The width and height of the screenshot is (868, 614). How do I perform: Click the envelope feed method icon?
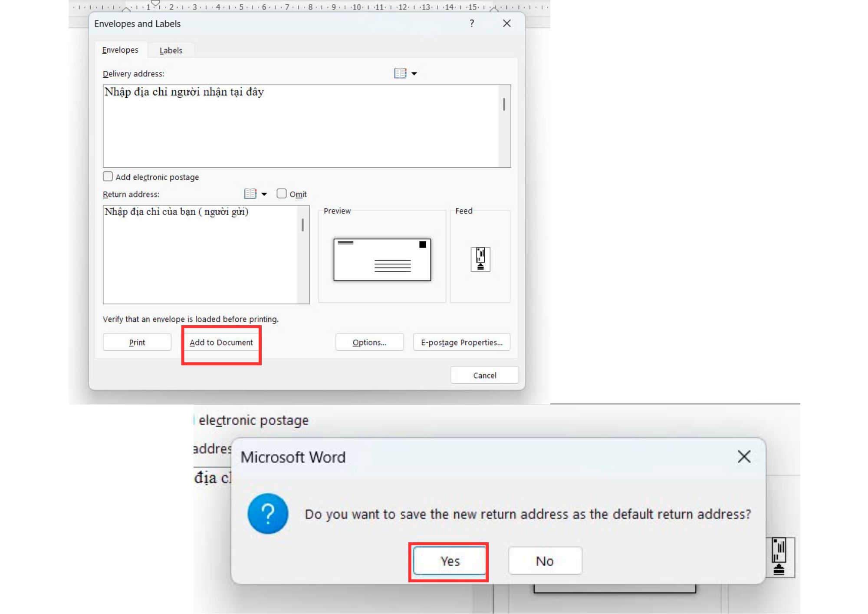(480, 259)
